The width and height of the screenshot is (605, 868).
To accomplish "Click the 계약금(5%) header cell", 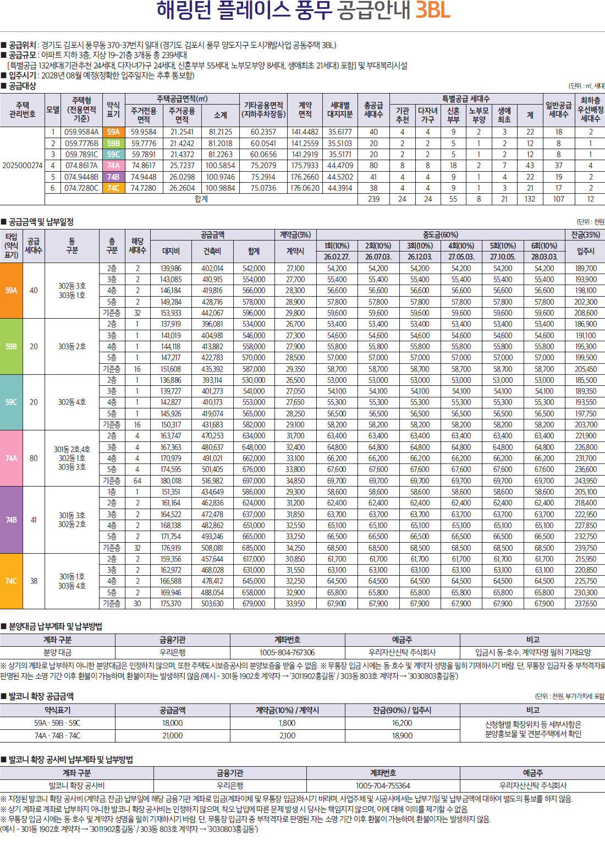I will 295,235.
